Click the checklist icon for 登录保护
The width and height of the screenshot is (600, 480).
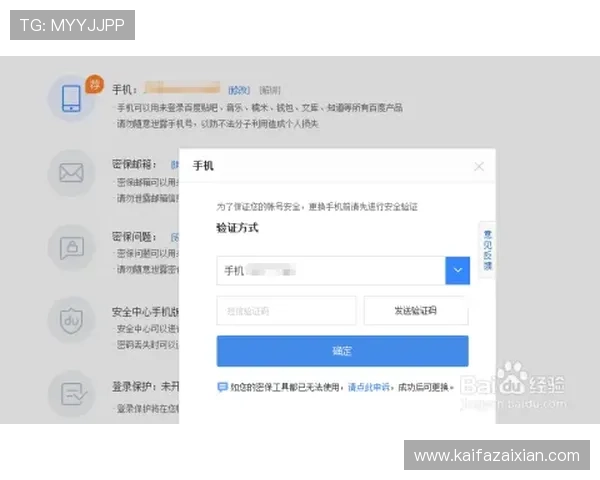73,394
